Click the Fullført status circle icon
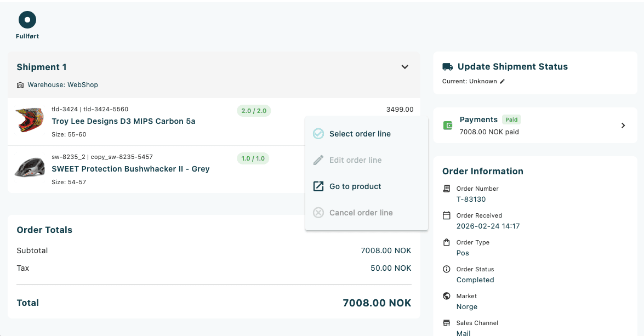This screenshot has width=644, height=336. click(x=27, y=20)
